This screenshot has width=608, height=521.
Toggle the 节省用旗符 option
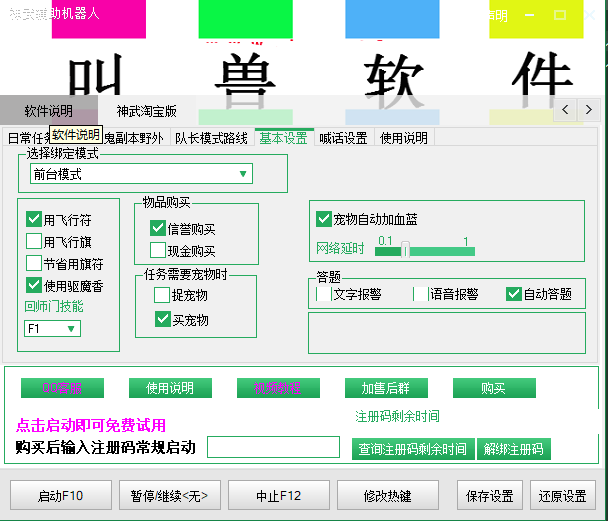(x=34, y=263)
